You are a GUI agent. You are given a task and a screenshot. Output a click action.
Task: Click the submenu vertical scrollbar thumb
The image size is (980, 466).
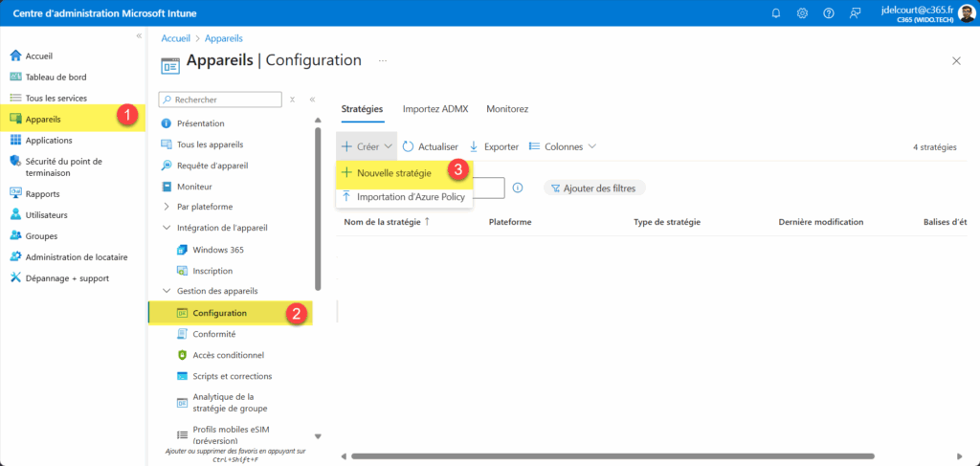[x=318, y=210]
